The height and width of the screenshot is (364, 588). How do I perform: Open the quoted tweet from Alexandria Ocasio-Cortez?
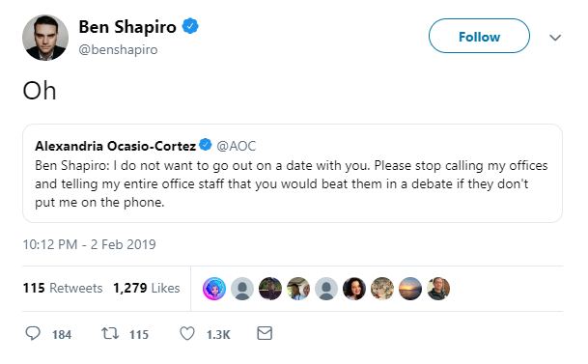[293, 173]
